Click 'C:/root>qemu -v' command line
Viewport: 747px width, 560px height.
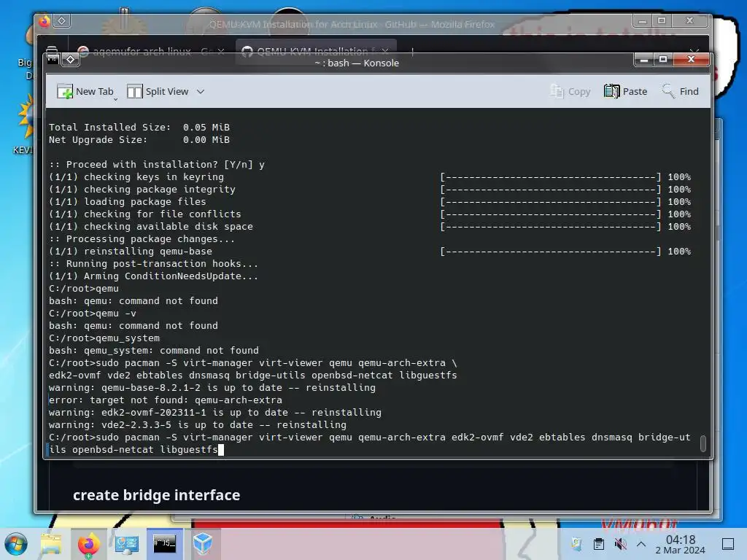(x=93, y=313)
